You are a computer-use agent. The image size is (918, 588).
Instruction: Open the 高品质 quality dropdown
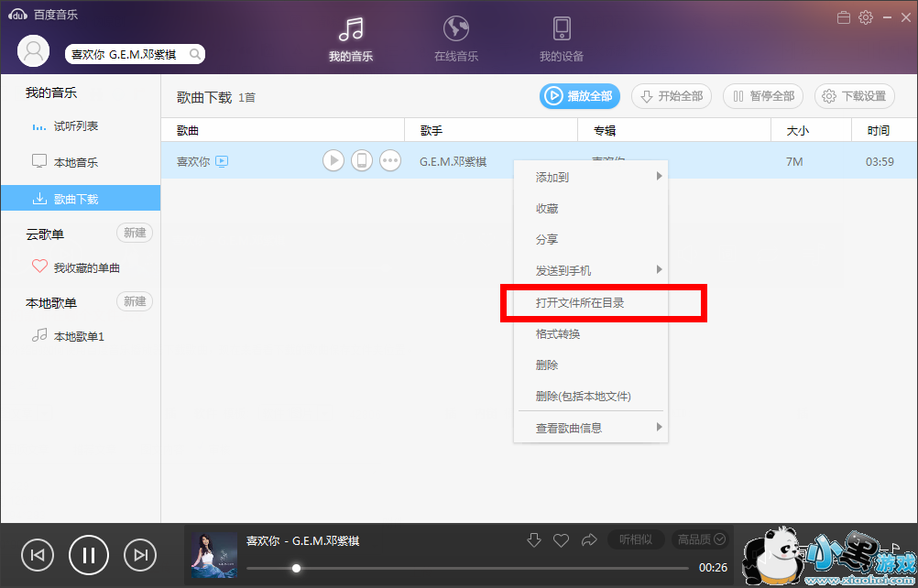pyautogui.click(x=702, y=539)
